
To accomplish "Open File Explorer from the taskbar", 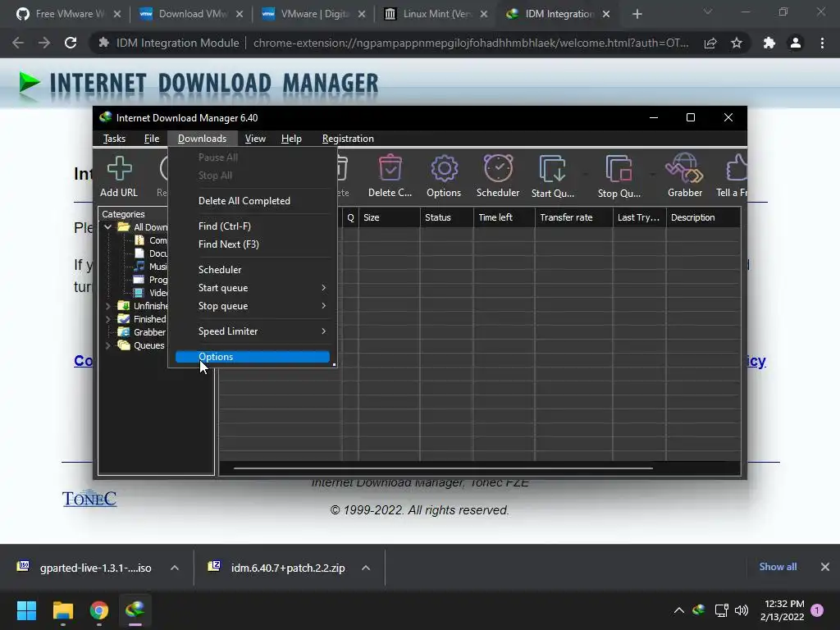I will tap(62, 610).
